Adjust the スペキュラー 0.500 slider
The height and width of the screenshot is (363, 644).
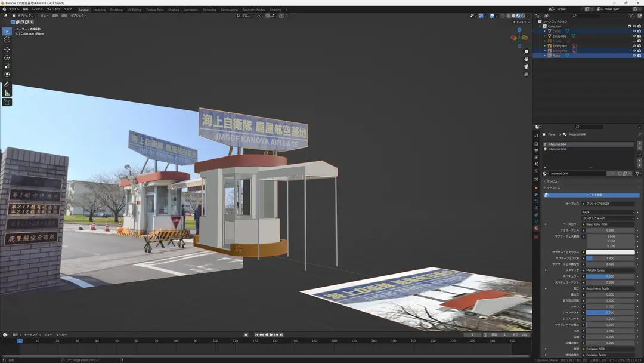click(x=611, y=276)
